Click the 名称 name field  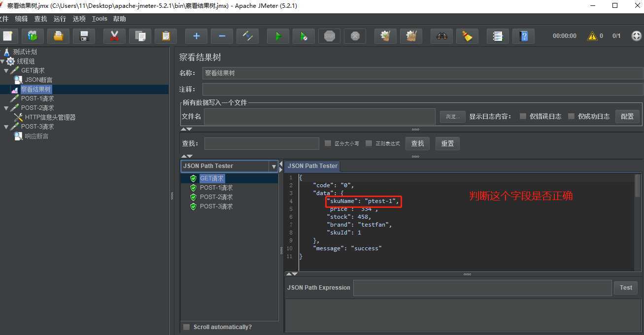pyautogui.click(x=422, y=73)
